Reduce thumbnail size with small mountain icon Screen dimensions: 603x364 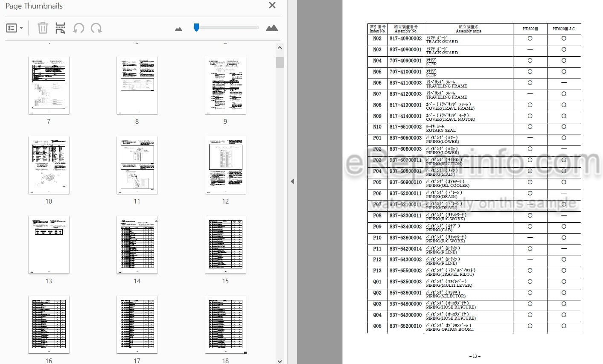click(x=178, y=29)
